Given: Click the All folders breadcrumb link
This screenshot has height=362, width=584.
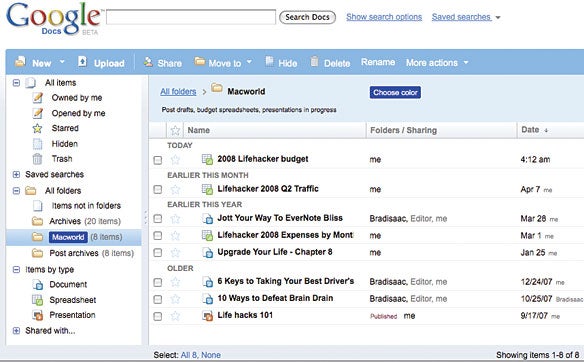Looking at the screenshot, I should [178, 92].
